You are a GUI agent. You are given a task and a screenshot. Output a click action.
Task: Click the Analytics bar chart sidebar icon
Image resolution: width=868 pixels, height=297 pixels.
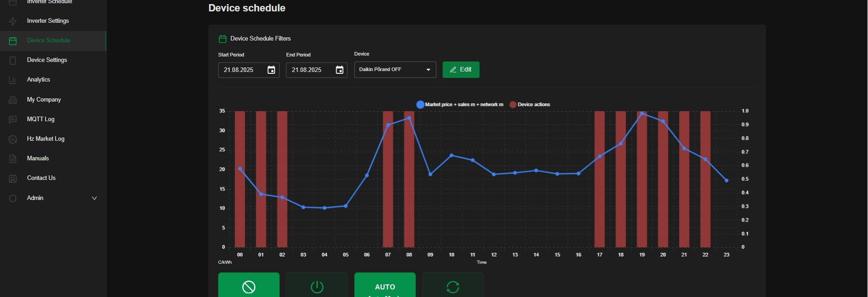tap(13, 80)
